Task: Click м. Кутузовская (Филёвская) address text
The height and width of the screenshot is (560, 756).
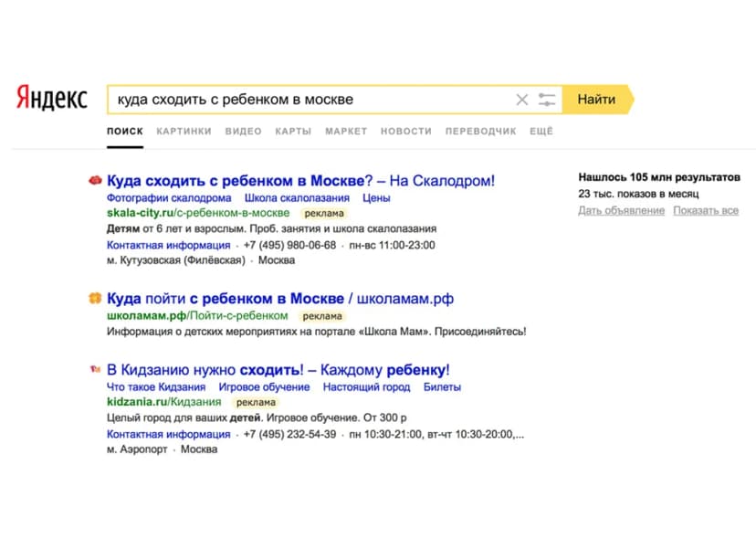Action: 176,260
